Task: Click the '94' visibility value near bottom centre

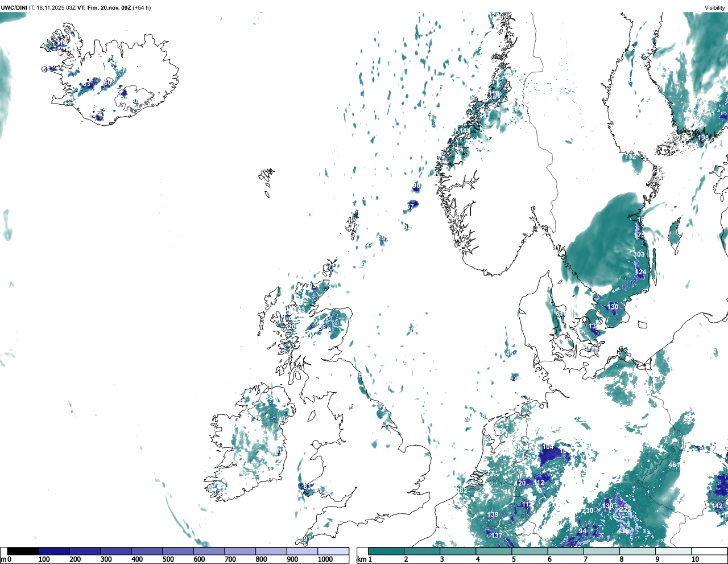Action: (x=582, y=531)
